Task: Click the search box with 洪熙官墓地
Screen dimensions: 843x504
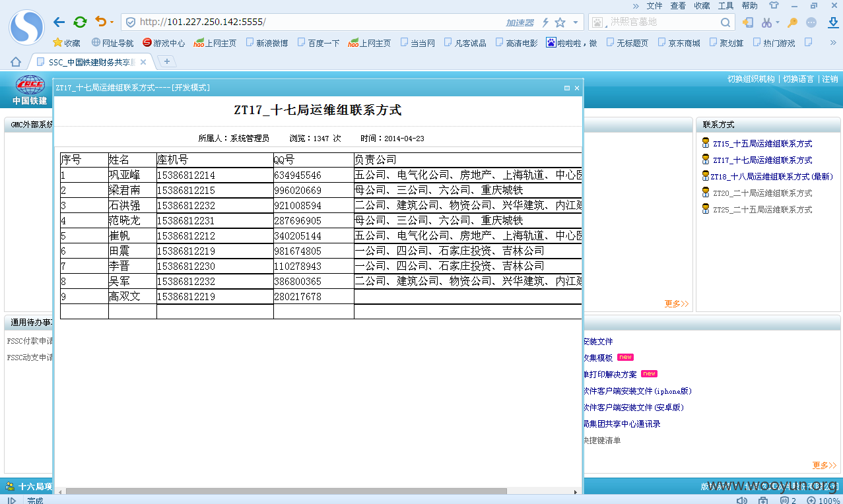Action: click(662, 22)
